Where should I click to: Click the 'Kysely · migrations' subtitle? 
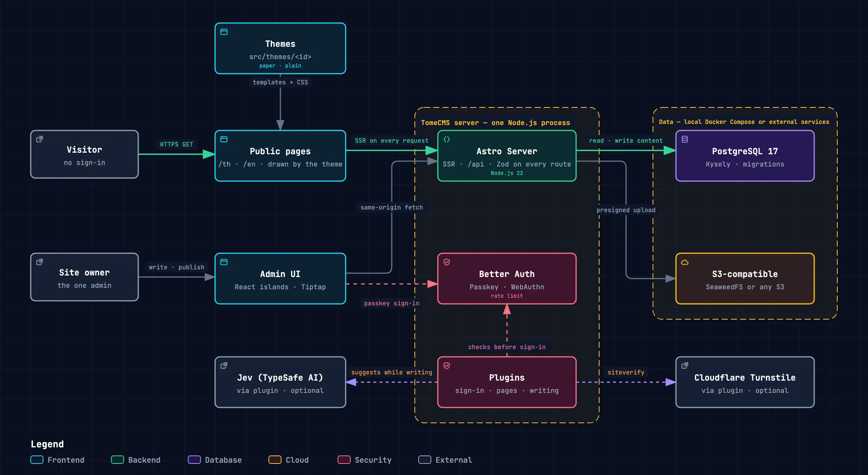coord(745,164)
